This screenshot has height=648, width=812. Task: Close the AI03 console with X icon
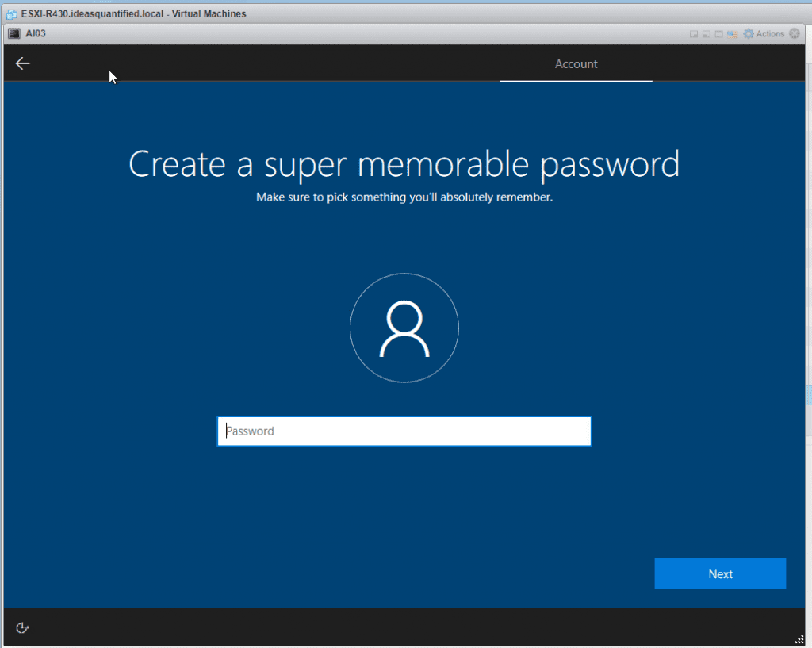pos(795,33)
